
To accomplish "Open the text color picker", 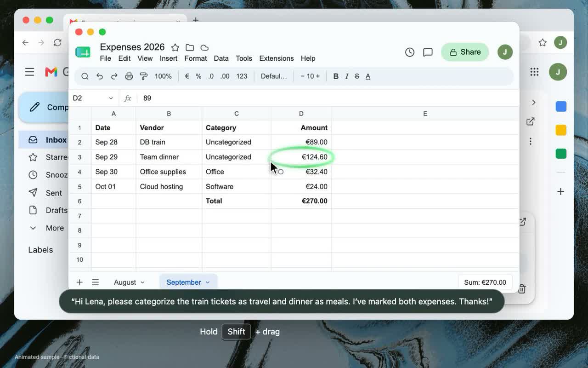I will [x=368, y=76].
